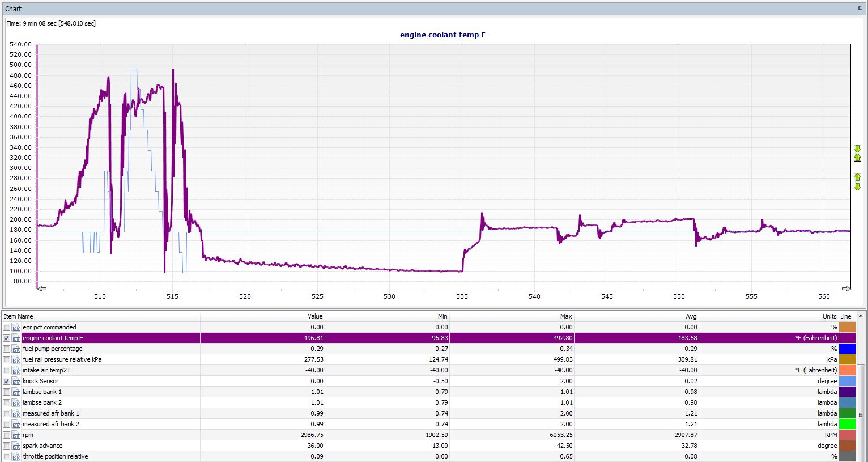868x462 pixels.
Task: Click the PID icon for fuel rail pressure
Action: tap(16, 359)
